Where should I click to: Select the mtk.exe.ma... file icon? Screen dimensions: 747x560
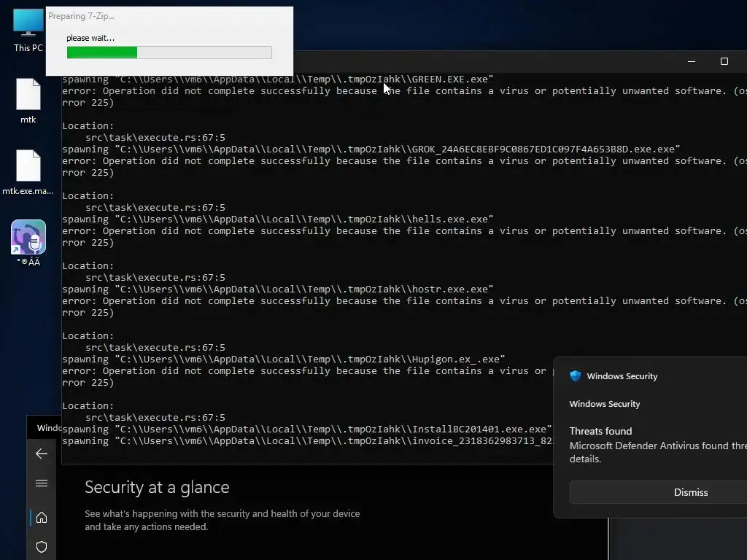[x=28, y=172]
